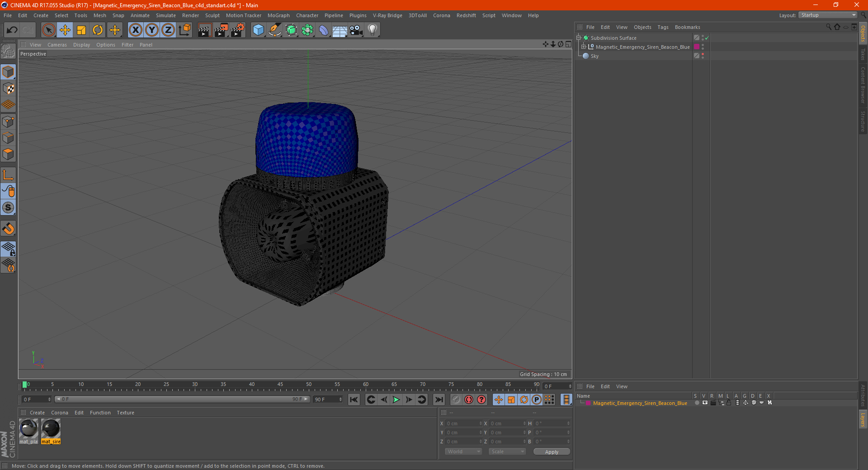The height and width of the screenshot is (470, 868).
Task: Switch to Model mode
Action: point(8,72)
